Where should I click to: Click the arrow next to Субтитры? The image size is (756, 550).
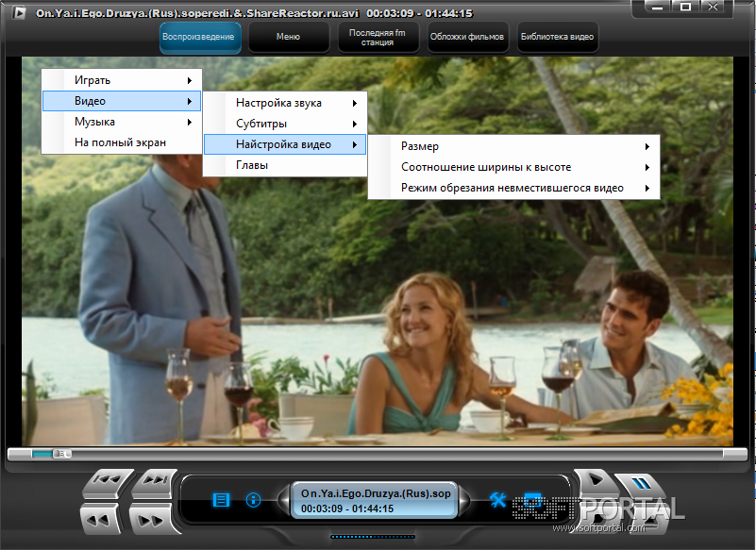[x=355, y=124]
